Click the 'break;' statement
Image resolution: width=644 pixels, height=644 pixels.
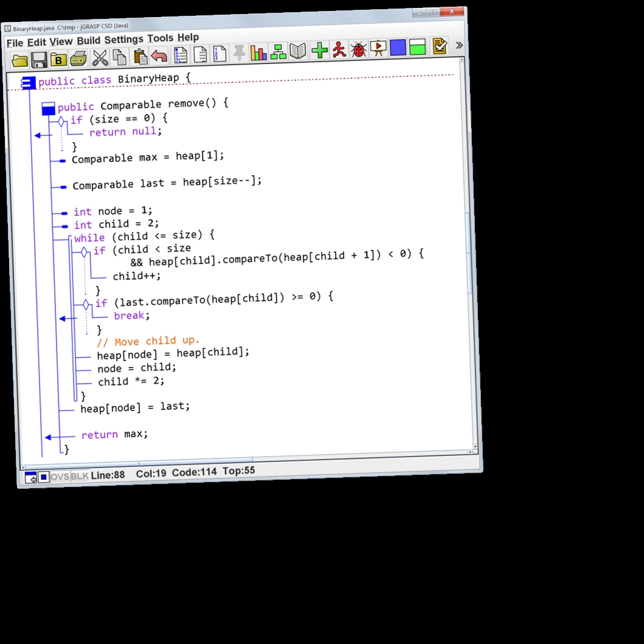pos(132,315)
